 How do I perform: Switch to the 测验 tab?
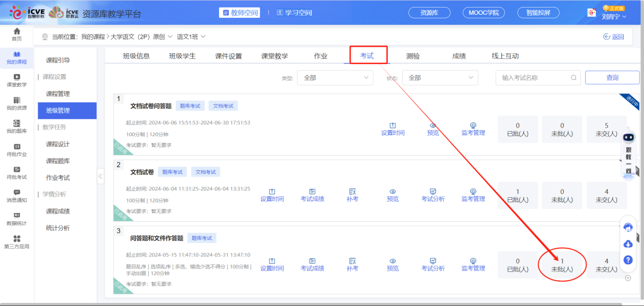click(413, 56)
